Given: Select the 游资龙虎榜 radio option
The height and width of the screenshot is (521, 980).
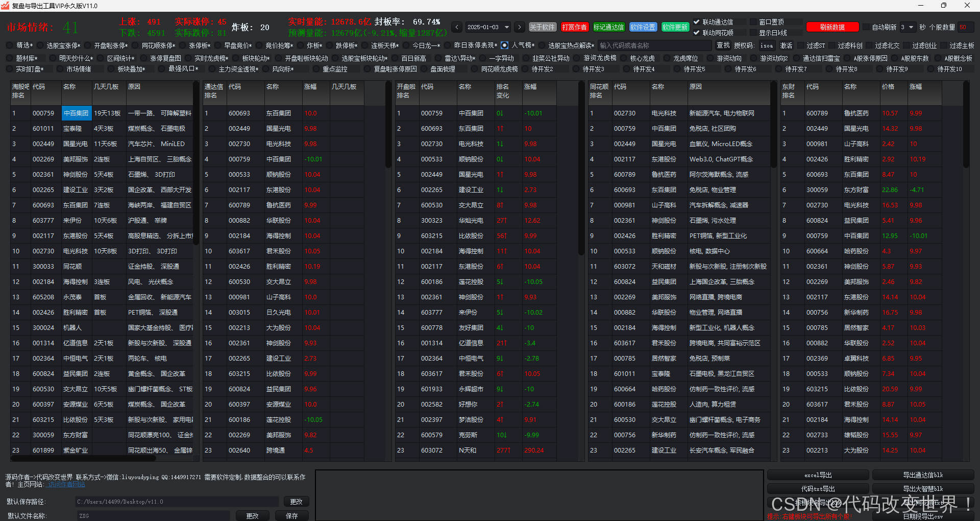Looking at the screenshot, I should pos(576,58).
